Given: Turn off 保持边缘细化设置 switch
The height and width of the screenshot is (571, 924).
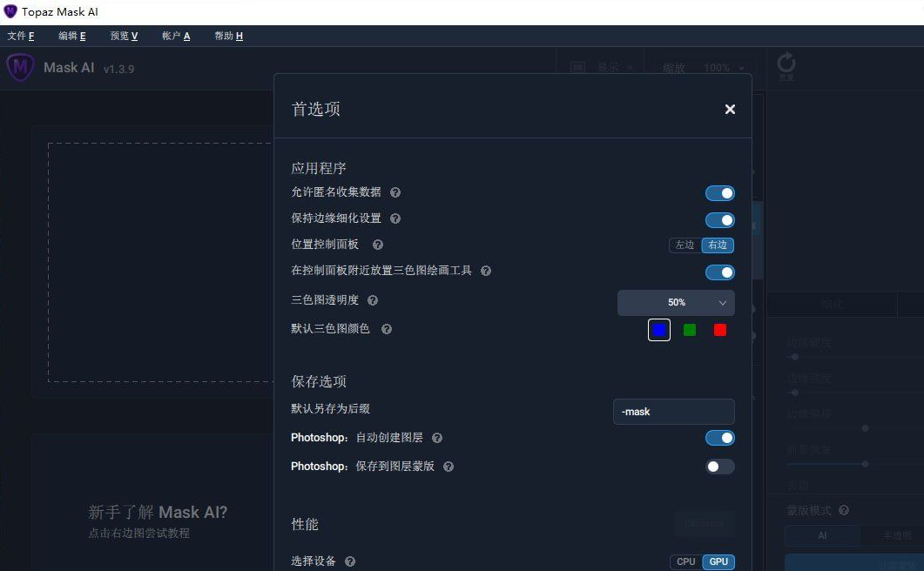Looking at the screenshot, I should point(719,220).
